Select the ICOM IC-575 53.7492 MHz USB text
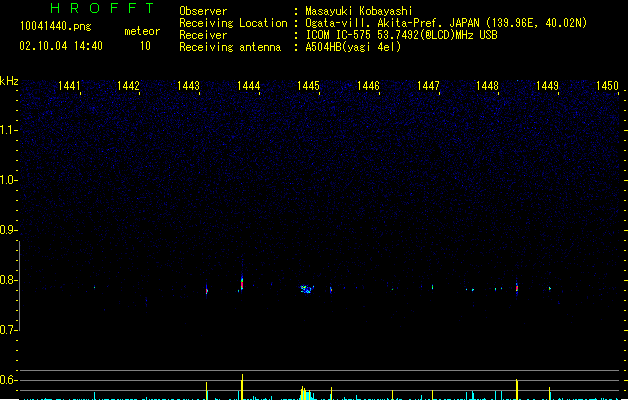The height and width of the screenshot is (400, 629). coord(401,35)
